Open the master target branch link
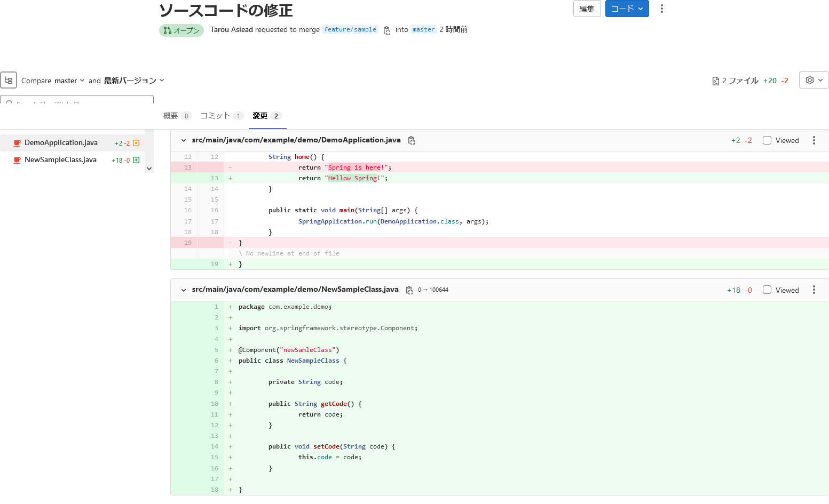Screen dimensions: 829x504 pos(423,30)
